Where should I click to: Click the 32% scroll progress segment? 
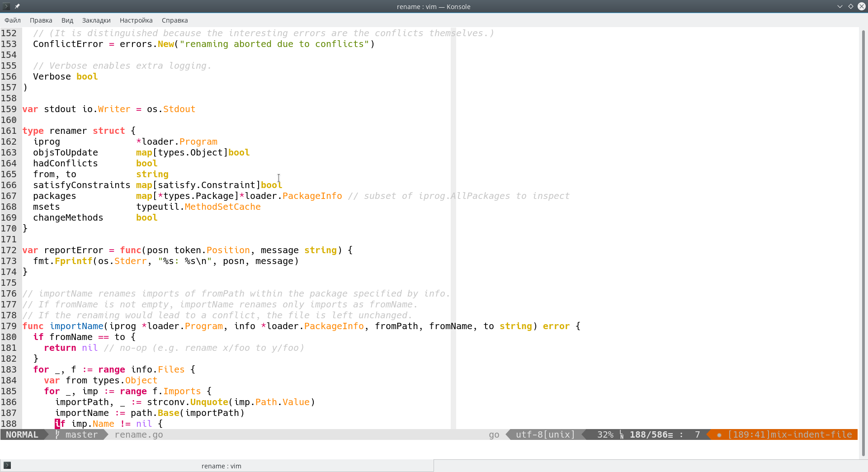[605, 434]
